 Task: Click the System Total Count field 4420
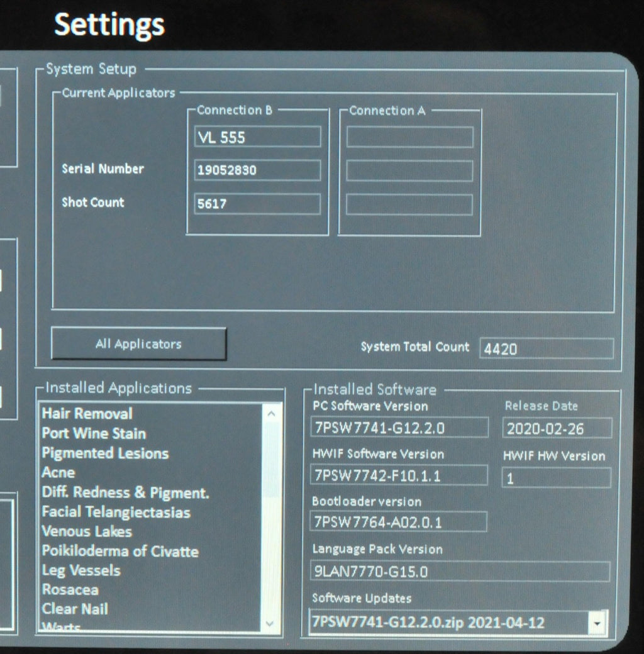point(547,348)
